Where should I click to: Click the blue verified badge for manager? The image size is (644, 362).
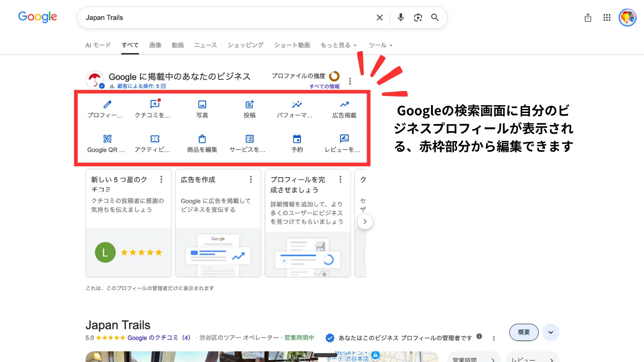coord(330,338)
